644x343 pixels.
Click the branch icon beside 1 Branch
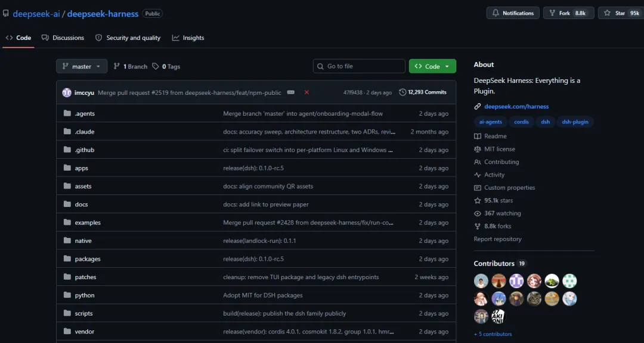pos(117,66)
